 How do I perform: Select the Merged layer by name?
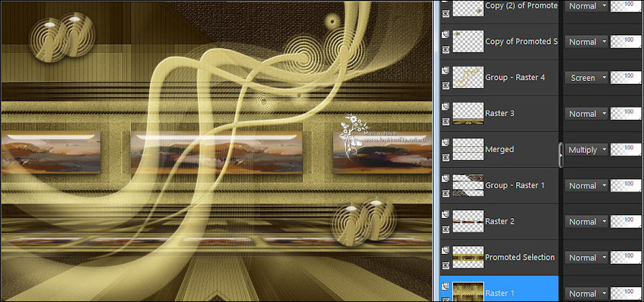pyautogui.click(x=500, y=149)
